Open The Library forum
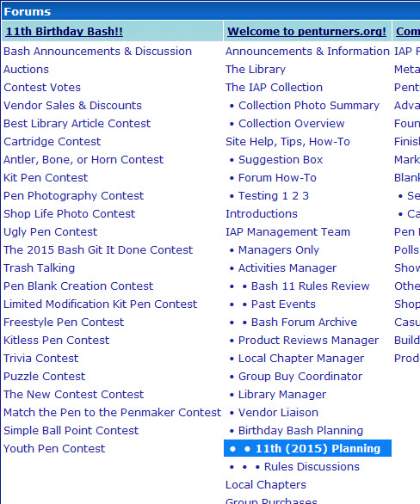Image resolution: width=420 pixels, height=504 pixels. (256, 70)
